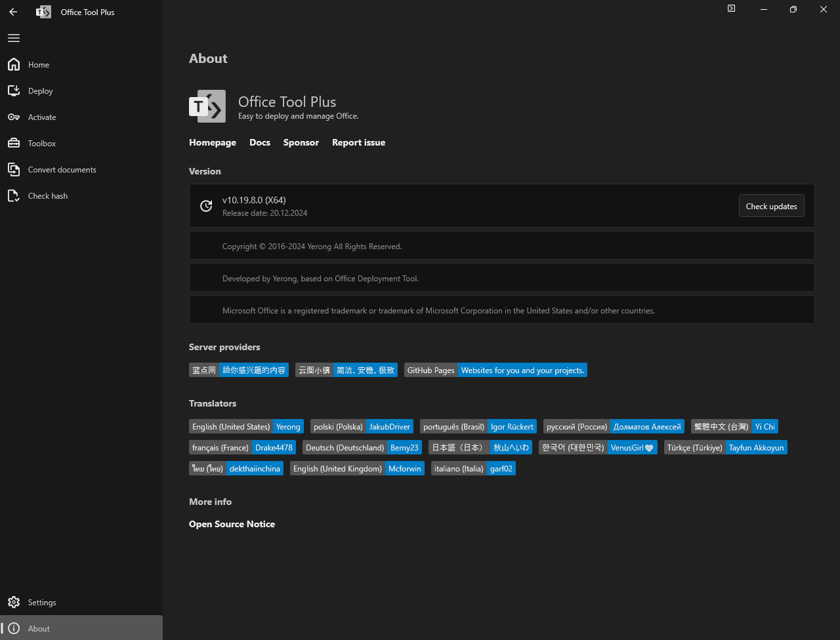
Task: Click the Office Tool Plus title bar logo
Action: pos(43,12)
